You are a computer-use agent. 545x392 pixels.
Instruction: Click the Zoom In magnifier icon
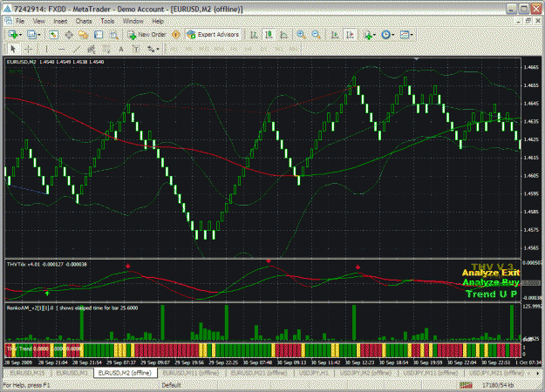click(x=301, y=35)
